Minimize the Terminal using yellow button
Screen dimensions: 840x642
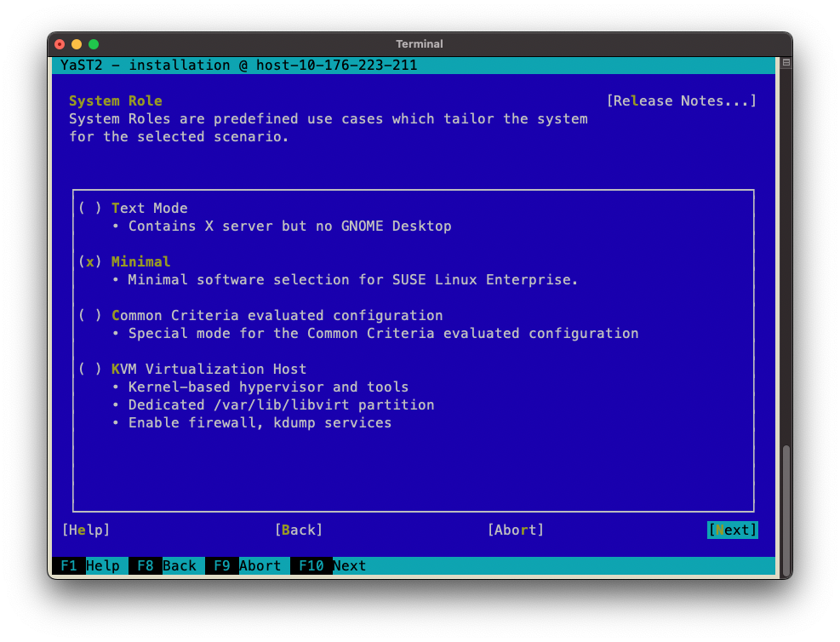[x=77, y=44]
